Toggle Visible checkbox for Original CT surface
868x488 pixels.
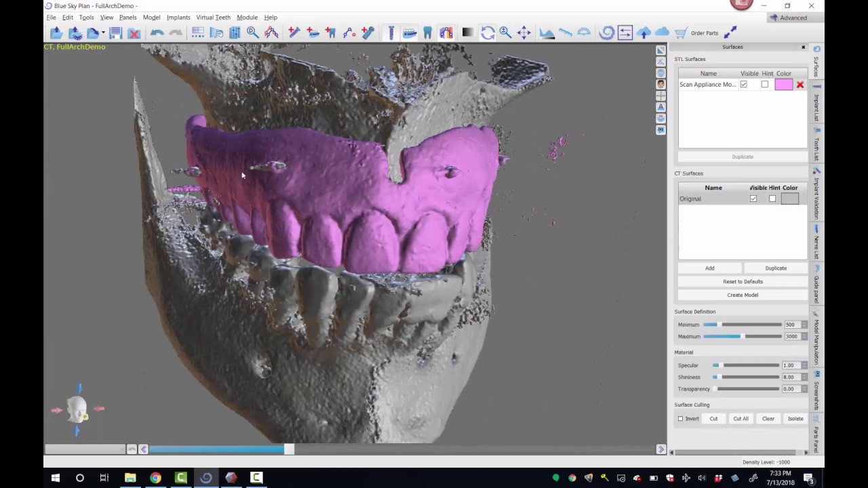tap(753, 199)
